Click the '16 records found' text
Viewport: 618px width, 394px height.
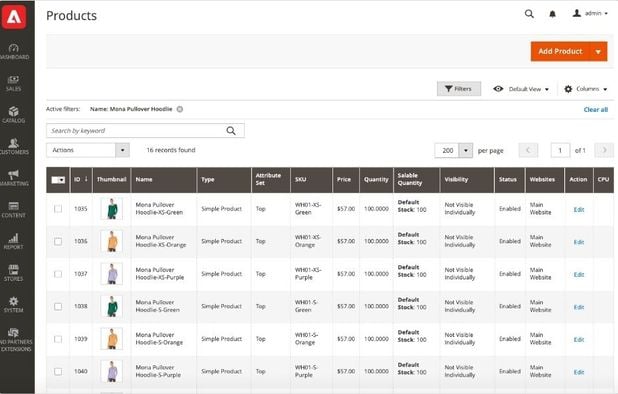(171, 150)
